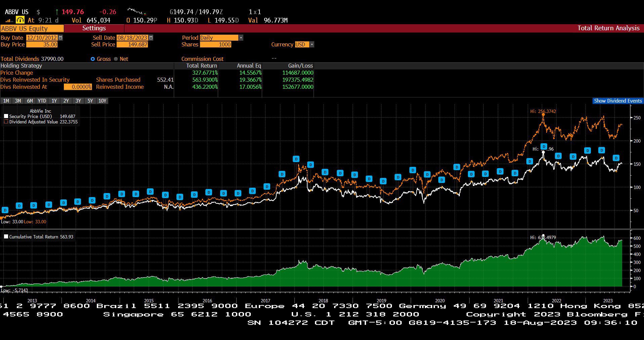The height and width of the screenshot is (340, 644).
Task: Set chart range to 5Y
Action: tap(90, 101)
